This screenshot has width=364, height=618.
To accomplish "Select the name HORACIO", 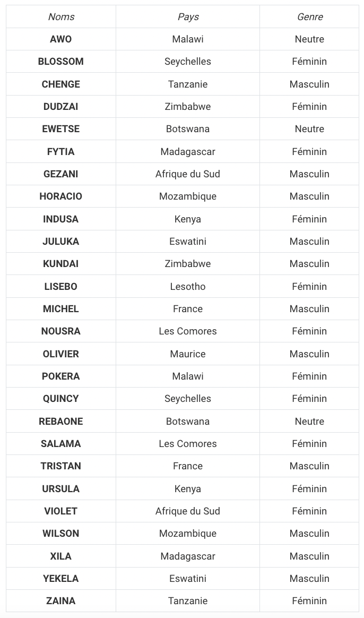I will point(61,196).
